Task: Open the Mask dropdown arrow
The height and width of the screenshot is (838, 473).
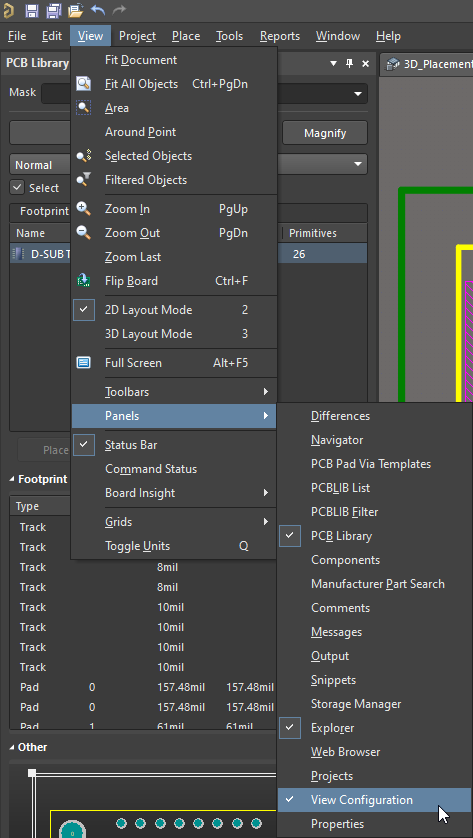Action: click(x=358, y=94)
